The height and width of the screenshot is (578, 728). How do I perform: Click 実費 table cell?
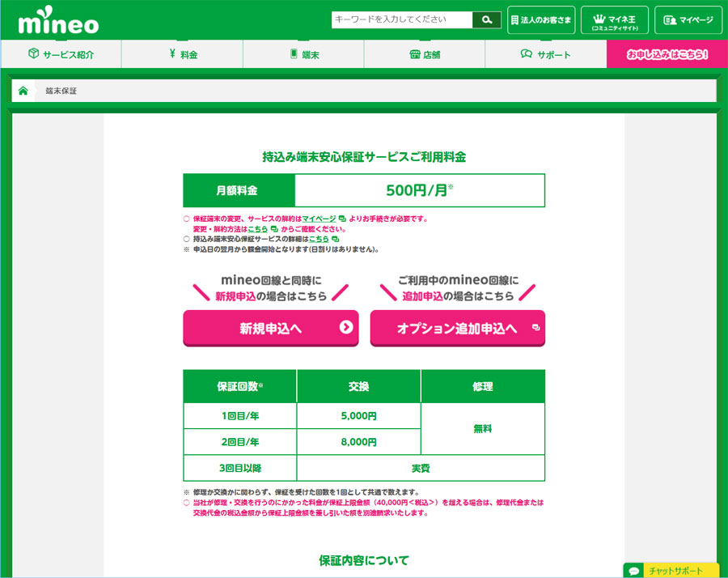(421, 468)
